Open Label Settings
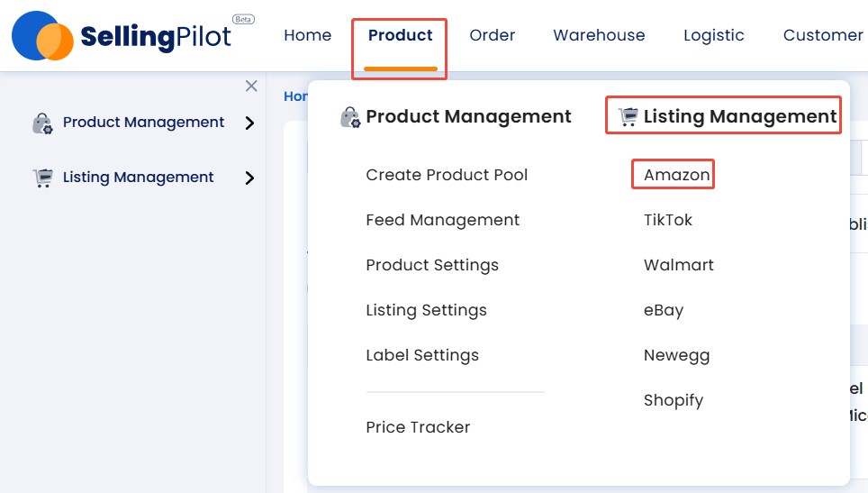 (421, 356)
